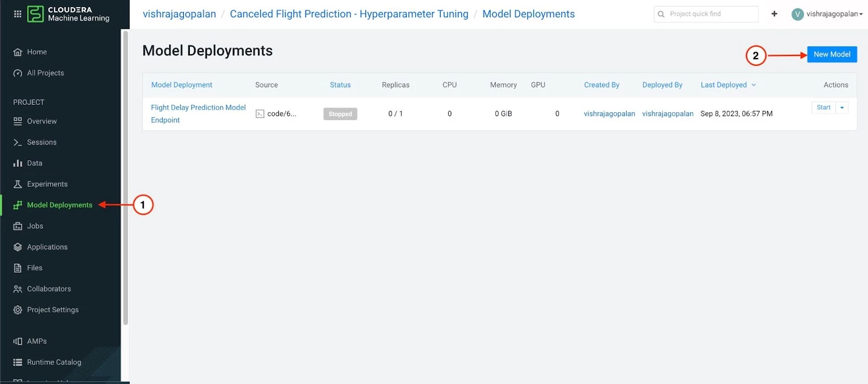Select Jobs from the project menu
The width and height of the screenshot is (868, 384).
35,226
